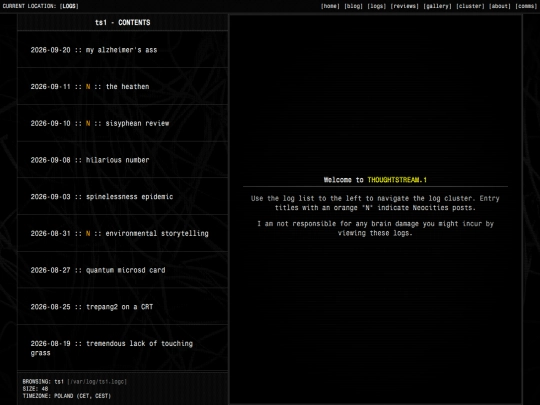The height and width of the screenshot is (405, 540).
Task: Visit the [reviews] section
Action: 405,6
